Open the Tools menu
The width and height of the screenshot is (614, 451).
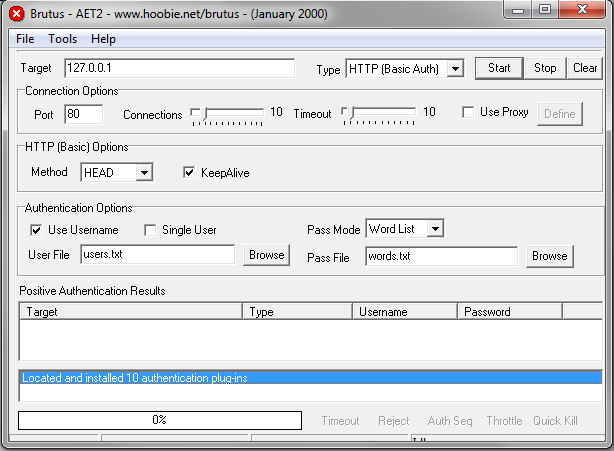[62, 39]
